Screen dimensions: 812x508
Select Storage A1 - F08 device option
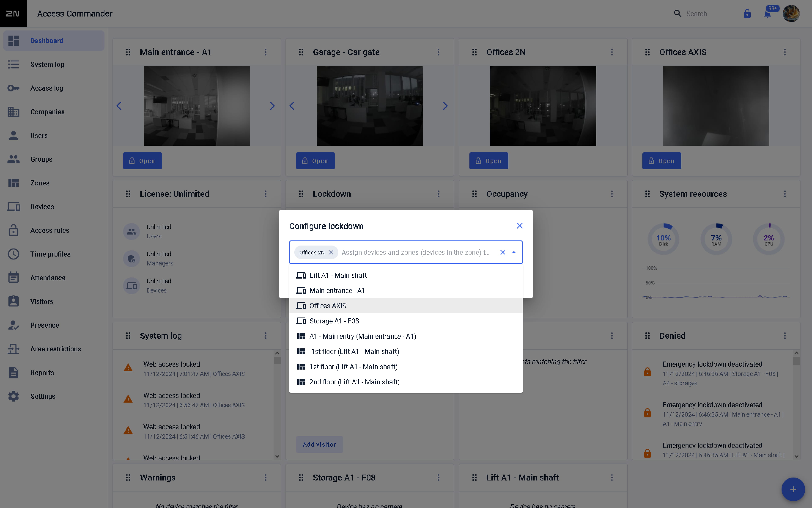406,321
